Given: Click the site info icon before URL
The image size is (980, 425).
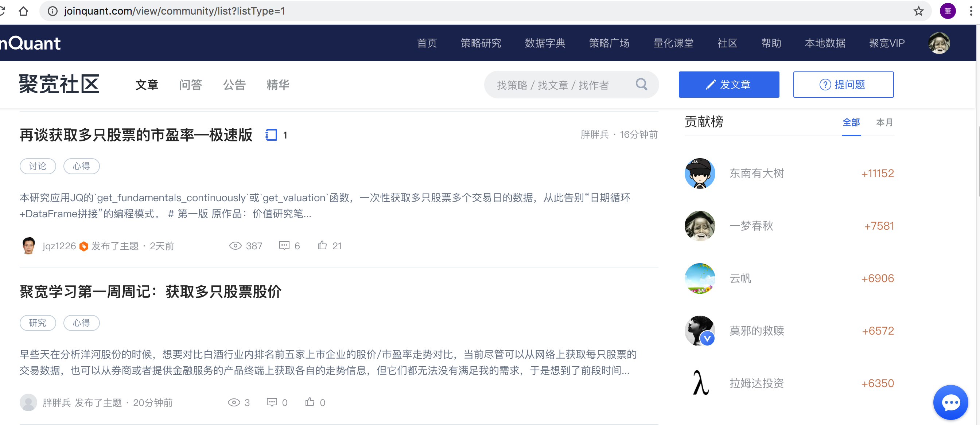Looking at the screenshot, I should click(52, 11).
